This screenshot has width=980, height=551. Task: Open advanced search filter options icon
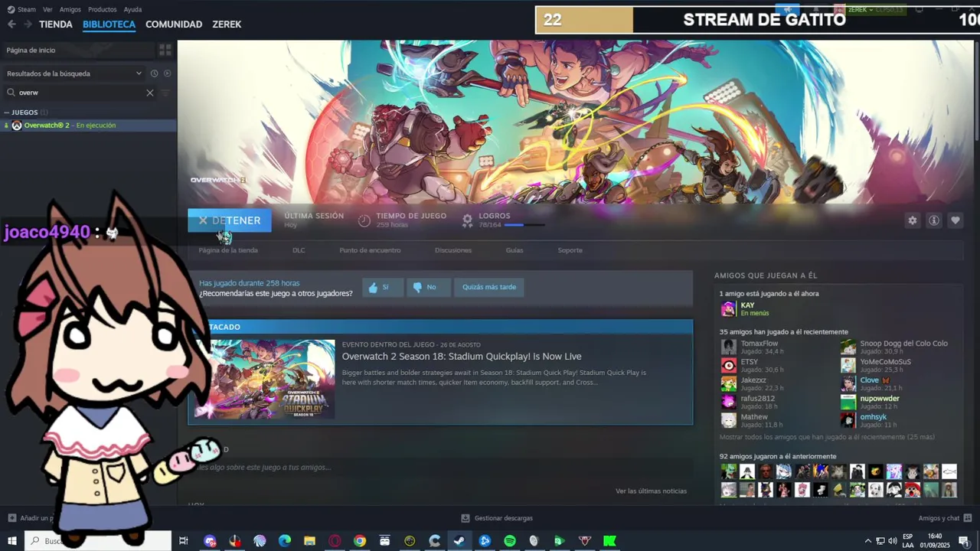165,93
